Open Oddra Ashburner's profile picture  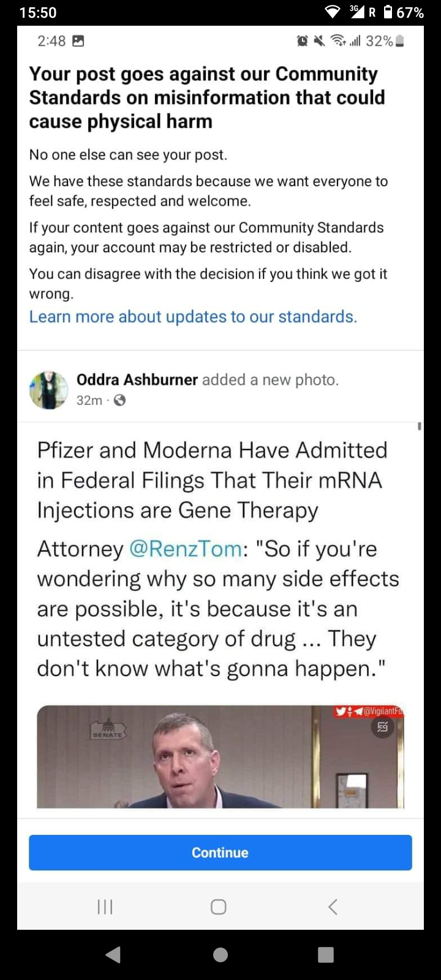[x=48, y=390]
